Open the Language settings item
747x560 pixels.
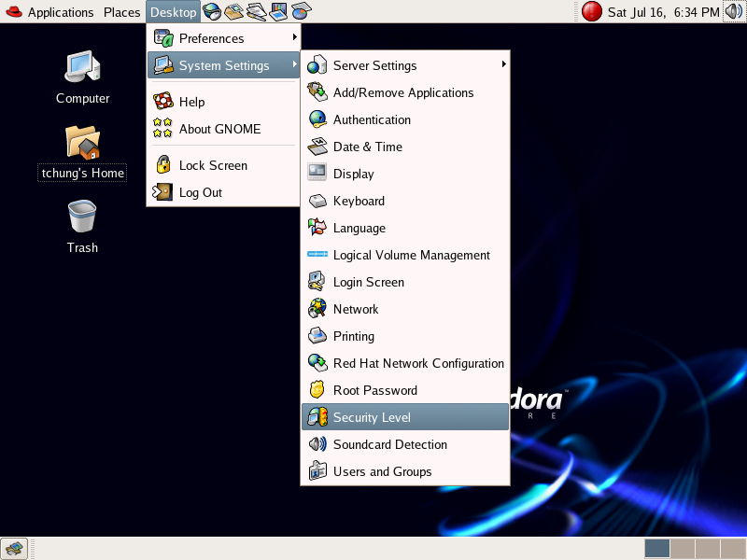point(405,228)
